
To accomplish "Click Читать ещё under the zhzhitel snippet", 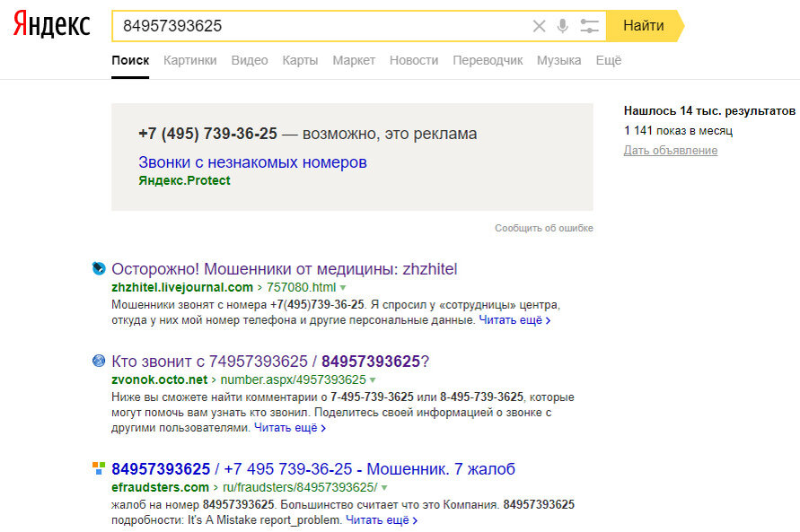I will 514,320.
